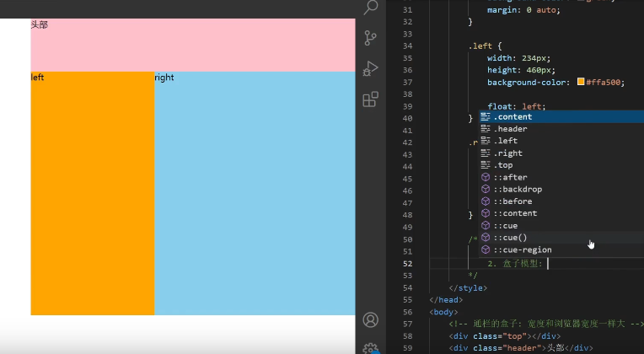Click the 头部 text in pink header
644x354 pixels.
click(40, 24)
